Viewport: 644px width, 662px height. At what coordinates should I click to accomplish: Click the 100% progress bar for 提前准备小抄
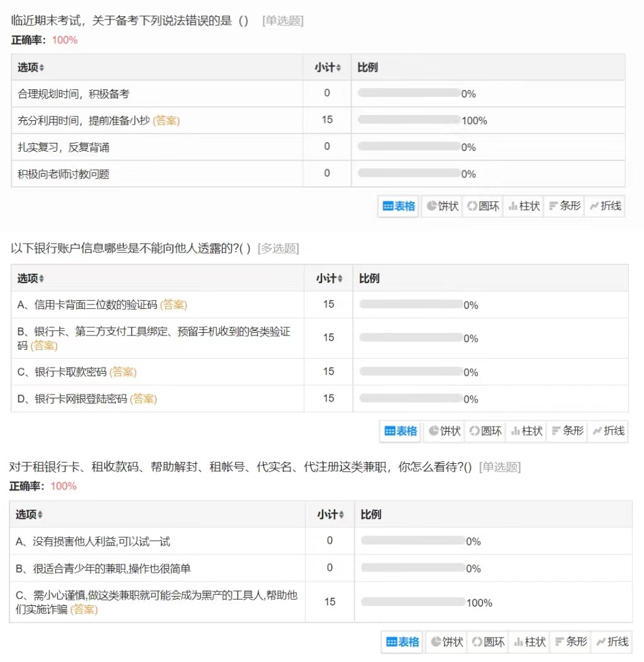[x=409, y=120]
